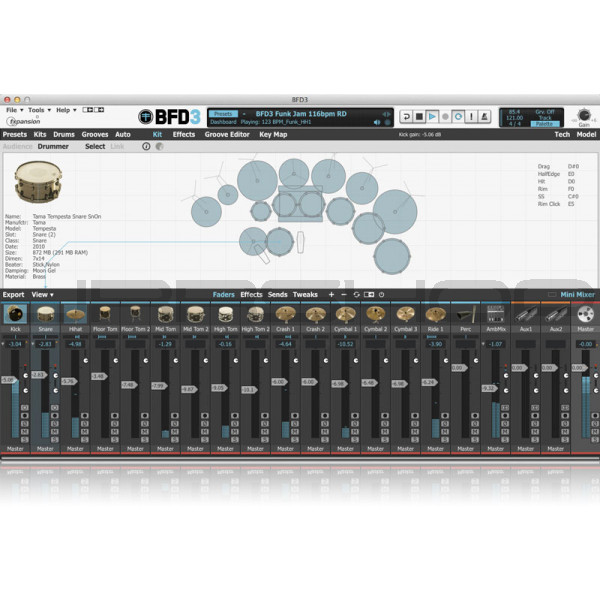This screenshot has height=600, width=600.
Task: Click the transport return-to-start button
Action: coord(406,116)
